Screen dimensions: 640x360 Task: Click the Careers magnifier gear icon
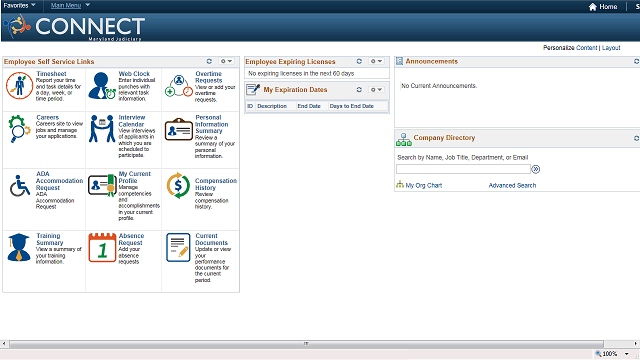pos(19,129)
